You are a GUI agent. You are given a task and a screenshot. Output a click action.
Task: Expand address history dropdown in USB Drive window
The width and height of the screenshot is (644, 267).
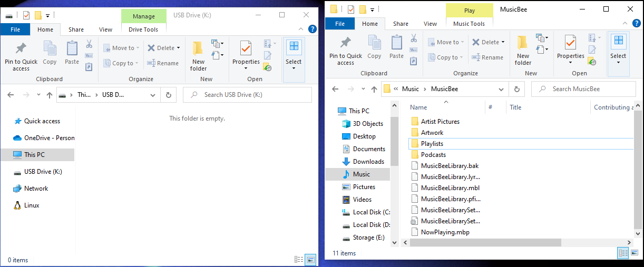153,95
